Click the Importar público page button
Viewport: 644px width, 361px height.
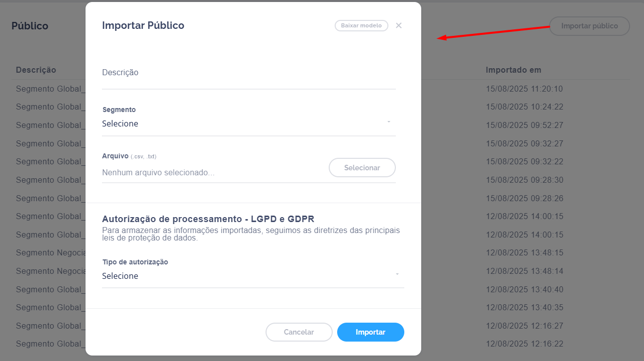click(589, 26)
